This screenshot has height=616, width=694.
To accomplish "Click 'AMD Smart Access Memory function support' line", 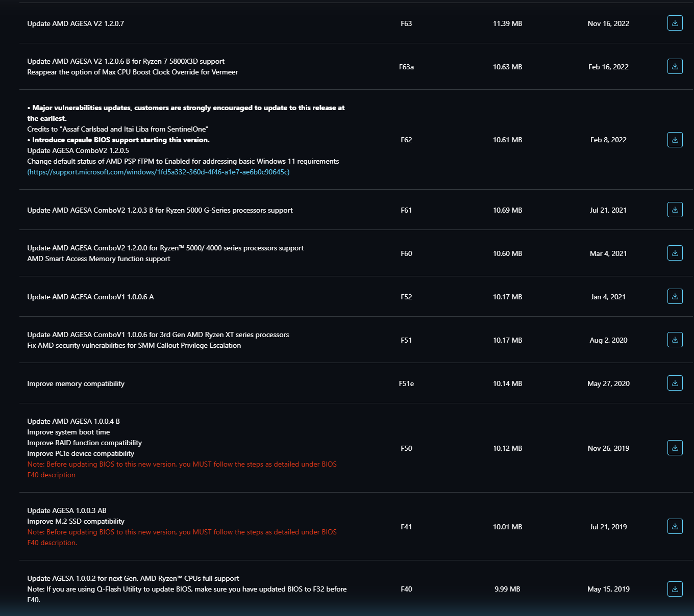I will click(98, 259).
